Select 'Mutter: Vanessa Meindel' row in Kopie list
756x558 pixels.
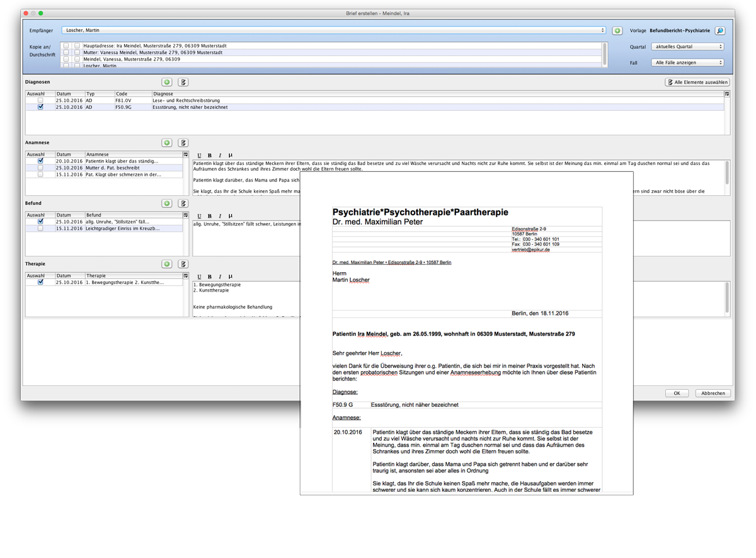point(332,53)
